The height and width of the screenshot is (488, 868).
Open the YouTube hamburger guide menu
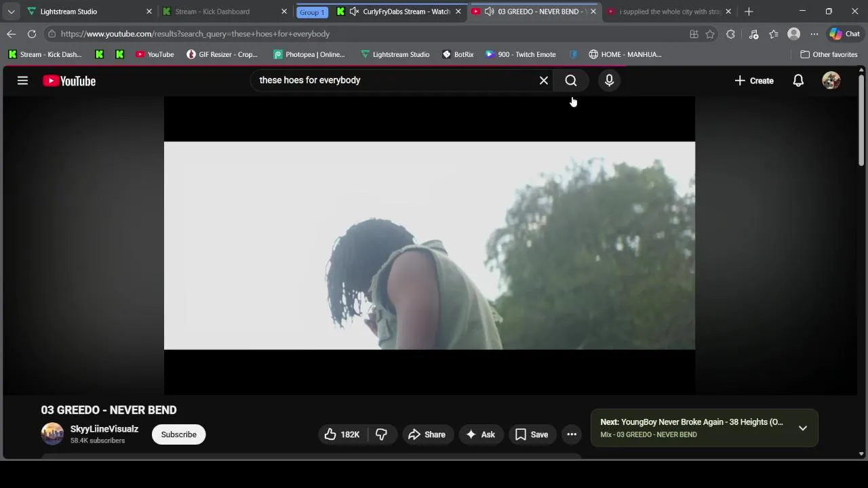22,81
